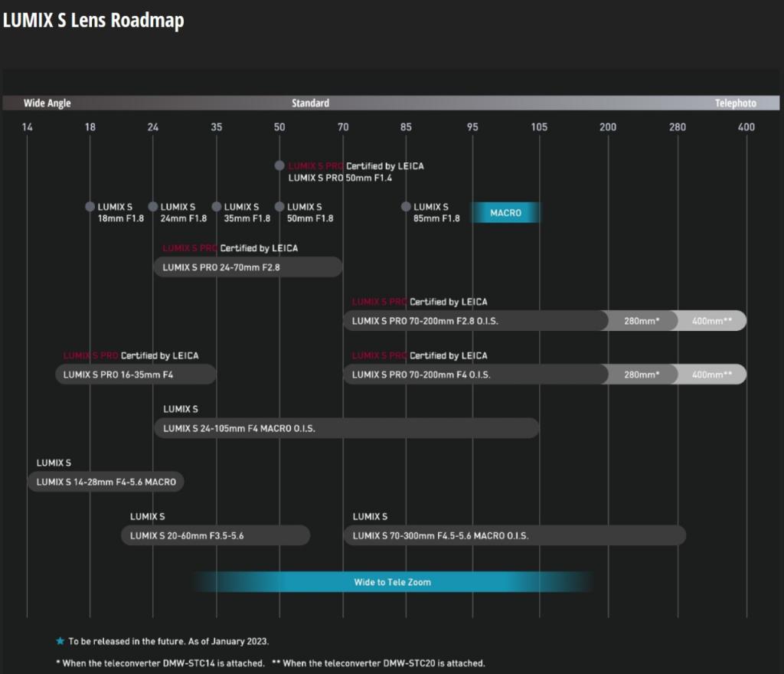This screenshot has width=784, height=674.
Task: Click the 95 focal length axis label
Action: pyautogui.click(x=472, y=127)
